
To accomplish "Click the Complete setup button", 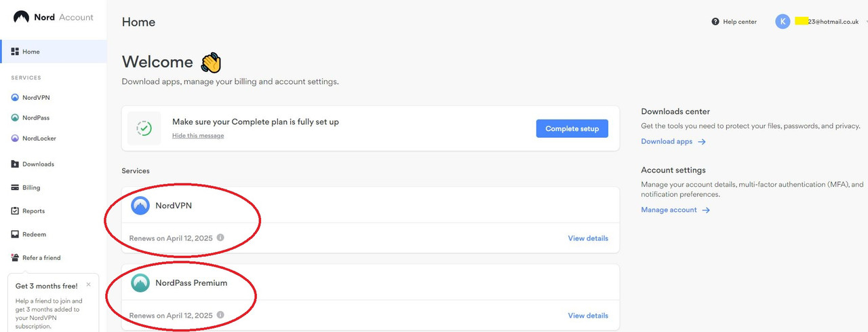I will point(572,128).
